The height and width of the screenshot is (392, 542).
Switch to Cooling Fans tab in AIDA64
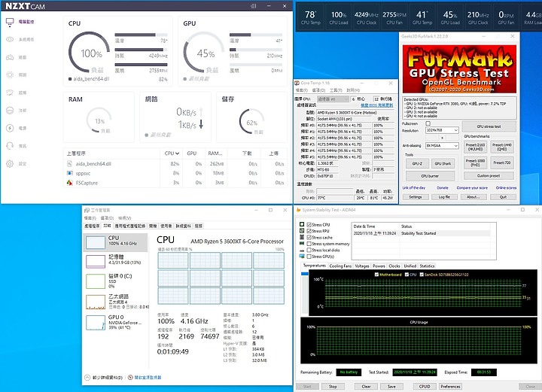pos(340,266)
